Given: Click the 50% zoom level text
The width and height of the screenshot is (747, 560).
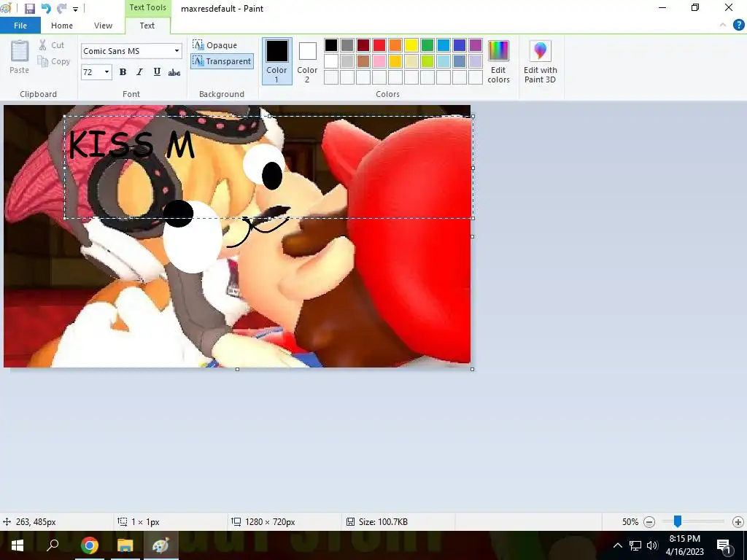Looking at the screenshot, I should 630,522.
